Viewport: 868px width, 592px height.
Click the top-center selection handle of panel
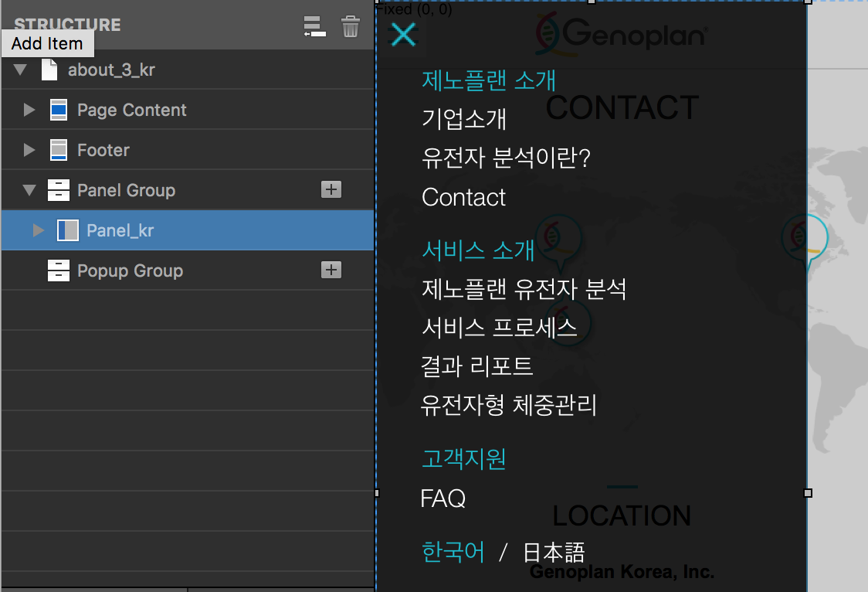point(592,2)
